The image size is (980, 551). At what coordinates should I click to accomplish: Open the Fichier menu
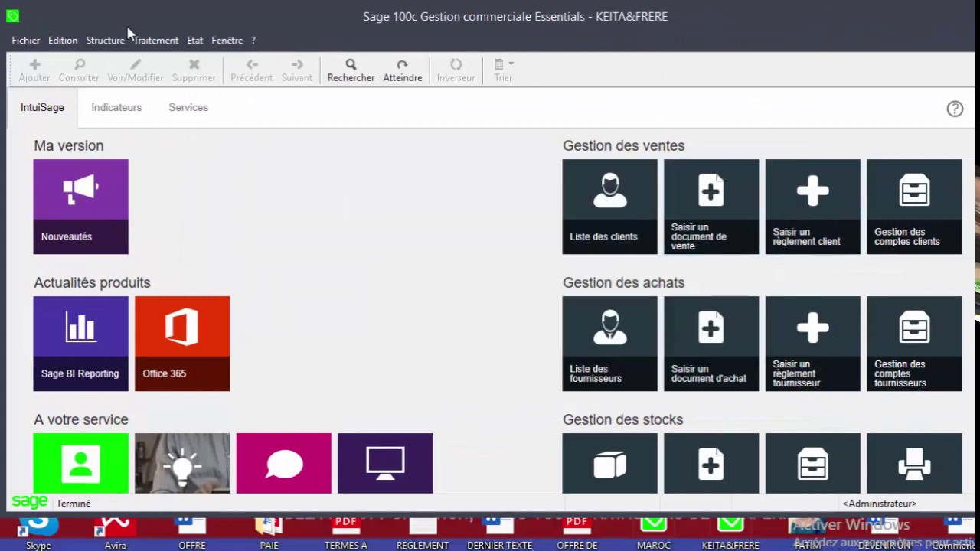click(x=26, y=41)
